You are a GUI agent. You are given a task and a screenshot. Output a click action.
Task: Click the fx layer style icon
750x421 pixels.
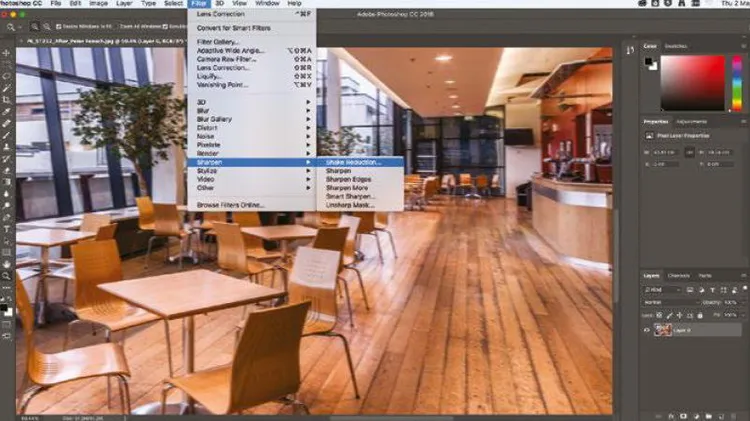click(671, 416)
